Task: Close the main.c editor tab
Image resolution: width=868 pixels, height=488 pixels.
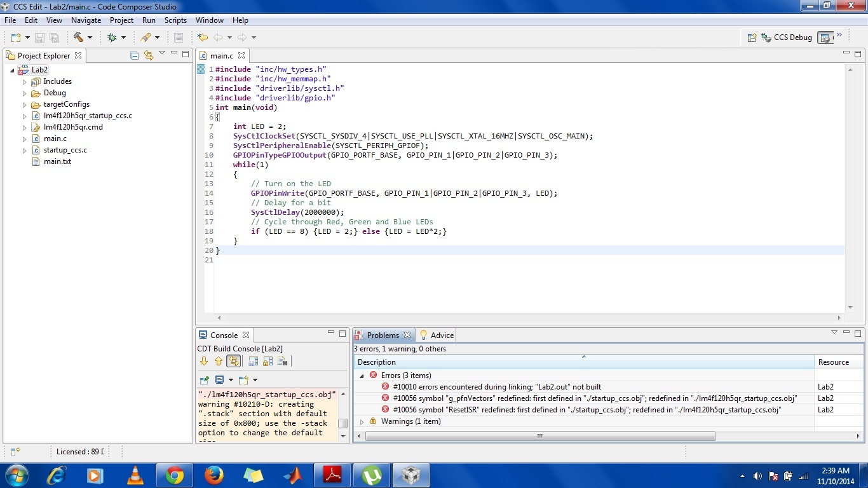Action: point(241,55)
